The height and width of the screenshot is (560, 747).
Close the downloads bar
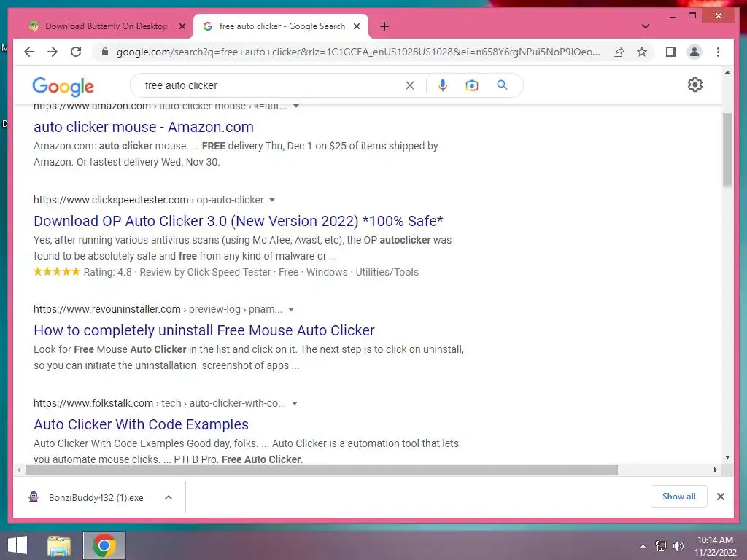click(x=720, y=497)
